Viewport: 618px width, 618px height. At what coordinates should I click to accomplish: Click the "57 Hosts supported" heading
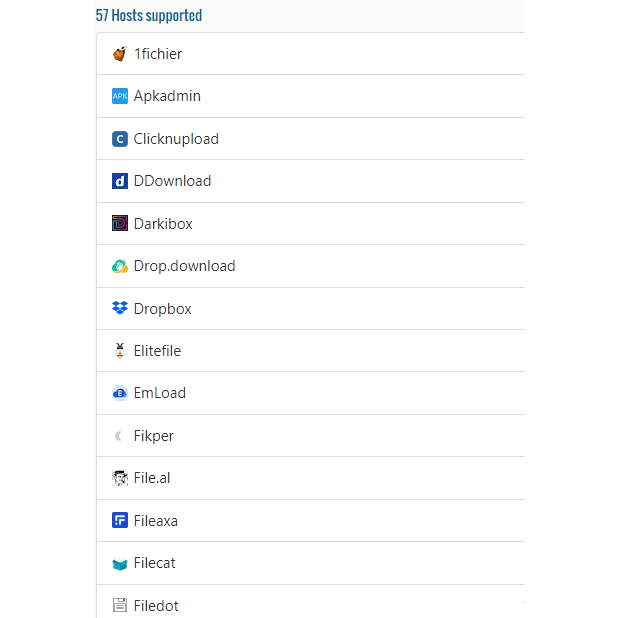pyautogui.click(x=149, y=15)
